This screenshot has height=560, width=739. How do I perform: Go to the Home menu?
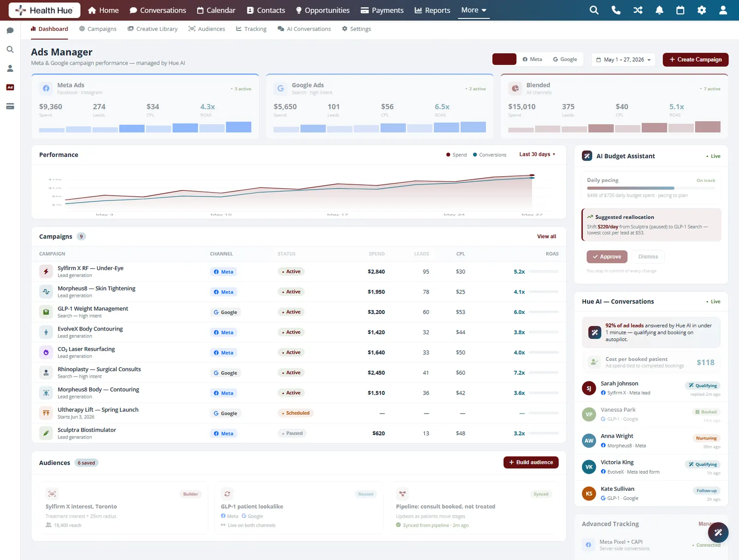coord(103,10)
